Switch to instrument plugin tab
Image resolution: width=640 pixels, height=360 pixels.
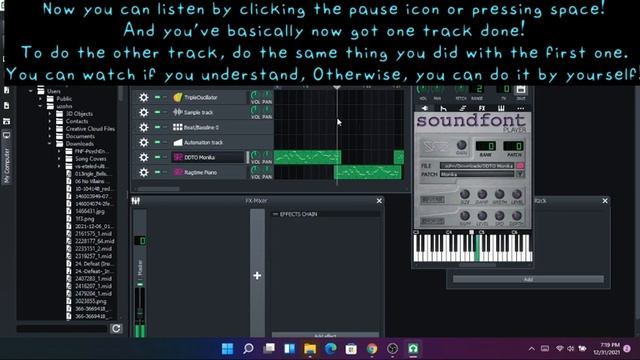tap(424, 108)
